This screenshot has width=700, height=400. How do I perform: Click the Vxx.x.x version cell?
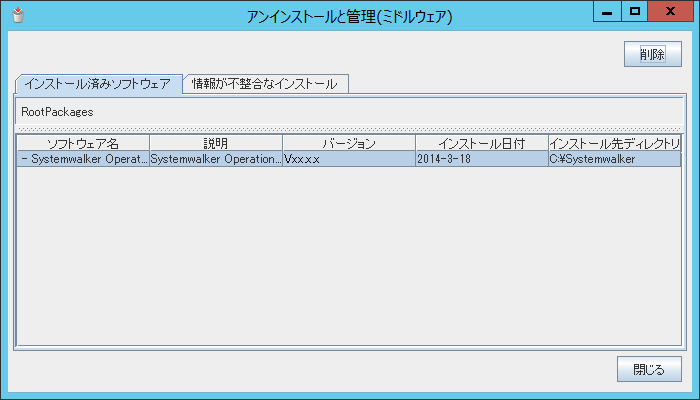(349, 159)
